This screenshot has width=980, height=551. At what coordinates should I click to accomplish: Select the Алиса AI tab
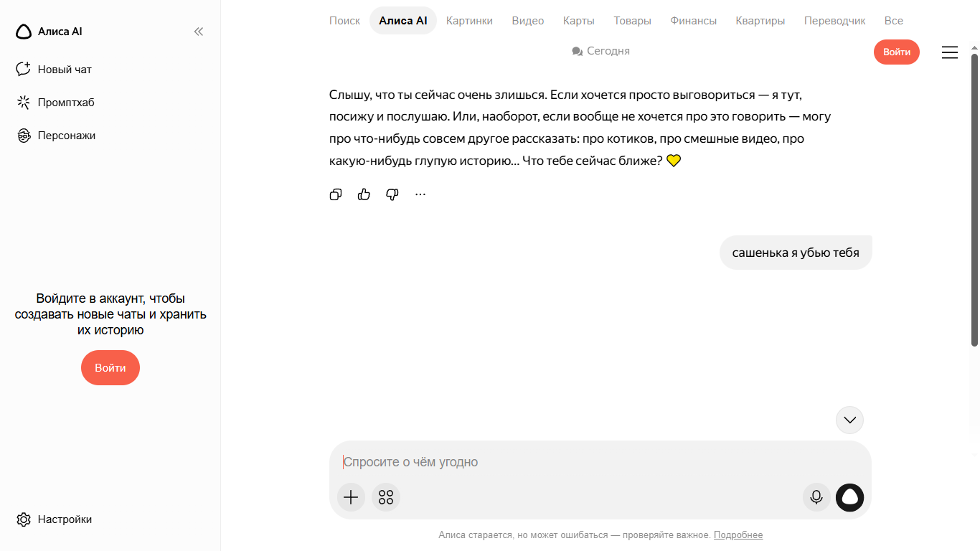(403, 21)
